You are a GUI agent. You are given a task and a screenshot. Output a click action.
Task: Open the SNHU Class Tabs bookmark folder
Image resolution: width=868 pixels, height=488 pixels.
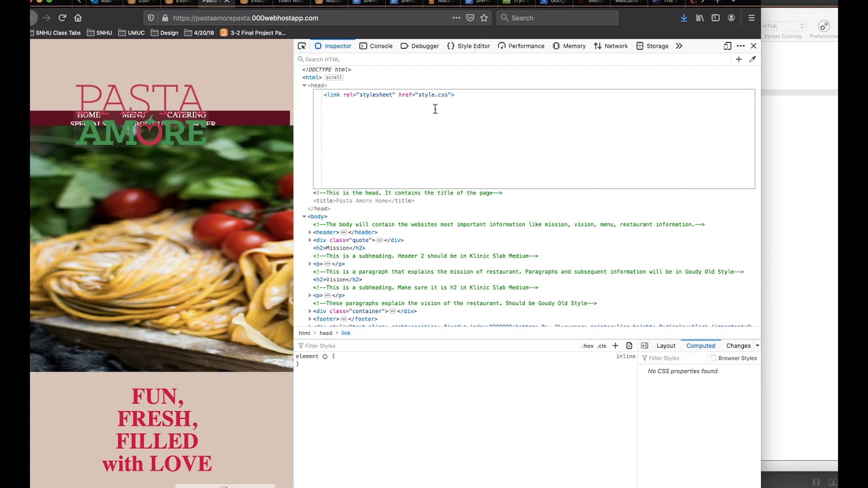[x=56, y=33]
